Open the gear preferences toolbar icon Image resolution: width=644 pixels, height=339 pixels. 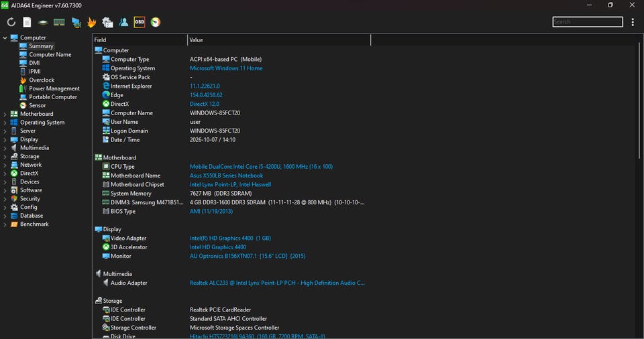(107, 22)
